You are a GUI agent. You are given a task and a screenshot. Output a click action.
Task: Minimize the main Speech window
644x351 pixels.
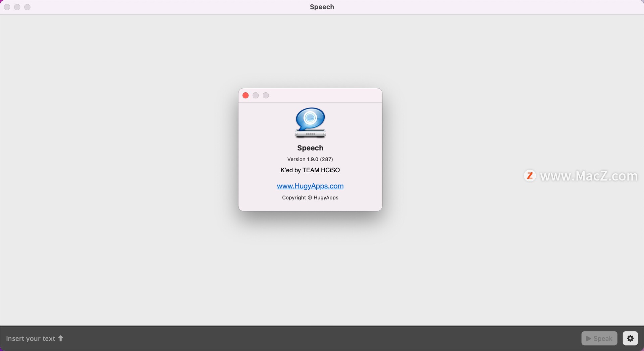pyautogui.click(x=17, y=7)
